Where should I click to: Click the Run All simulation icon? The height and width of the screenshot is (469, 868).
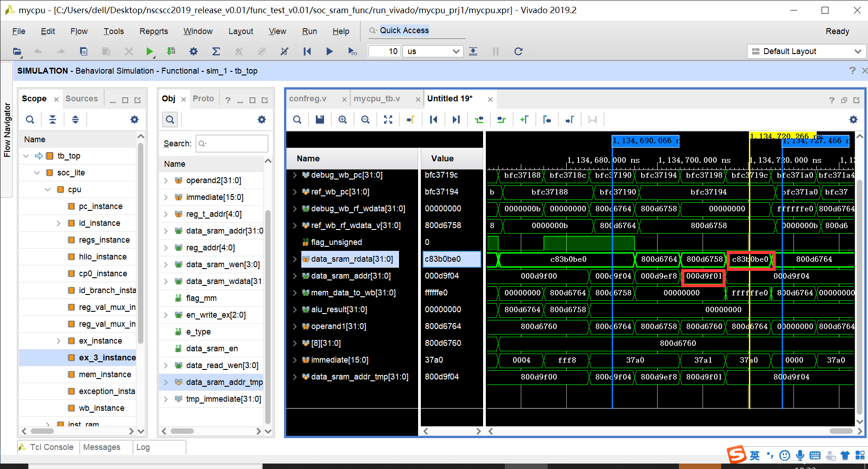(329, 51)
